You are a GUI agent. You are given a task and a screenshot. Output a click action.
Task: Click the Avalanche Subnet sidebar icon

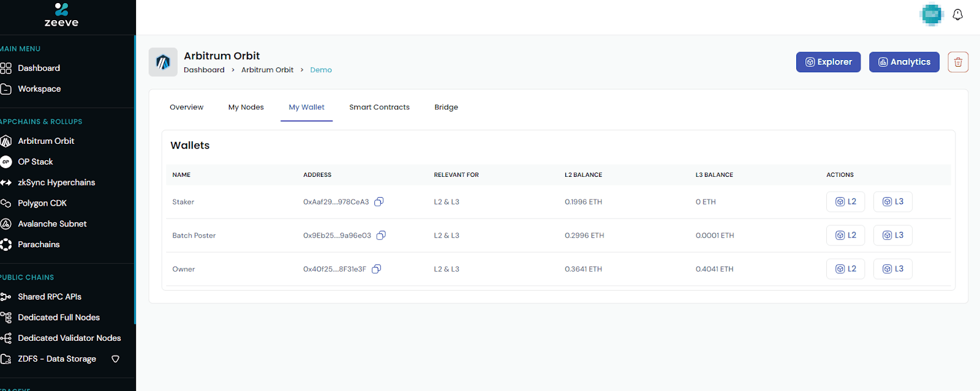coord(6,224)
